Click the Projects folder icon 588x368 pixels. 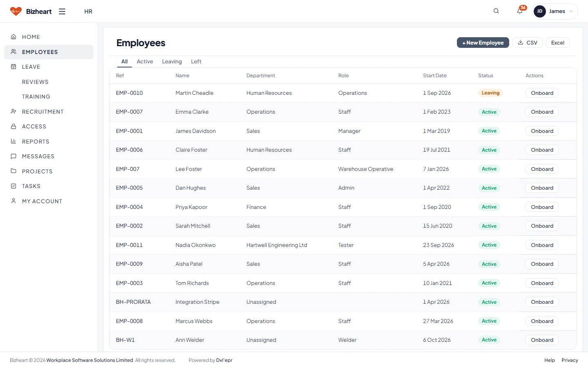pyautogui.click(x=13, y=171)
